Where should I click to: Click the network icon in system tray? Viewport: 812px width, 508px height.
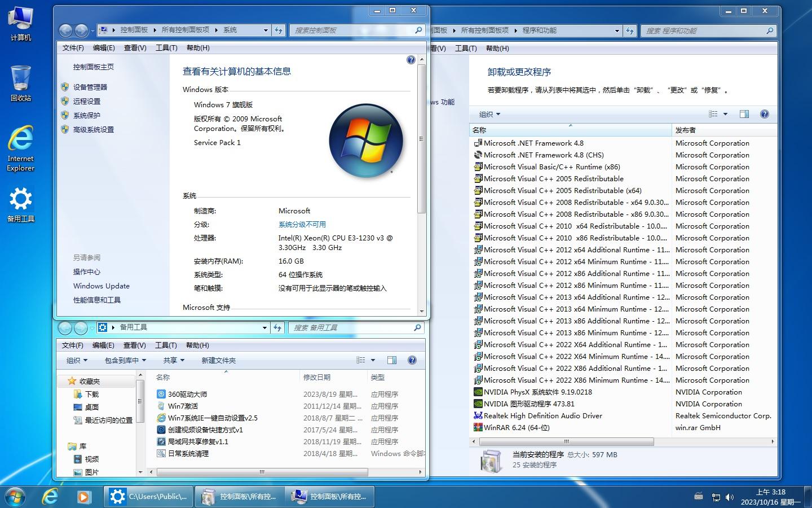click(x=716, y=497)
